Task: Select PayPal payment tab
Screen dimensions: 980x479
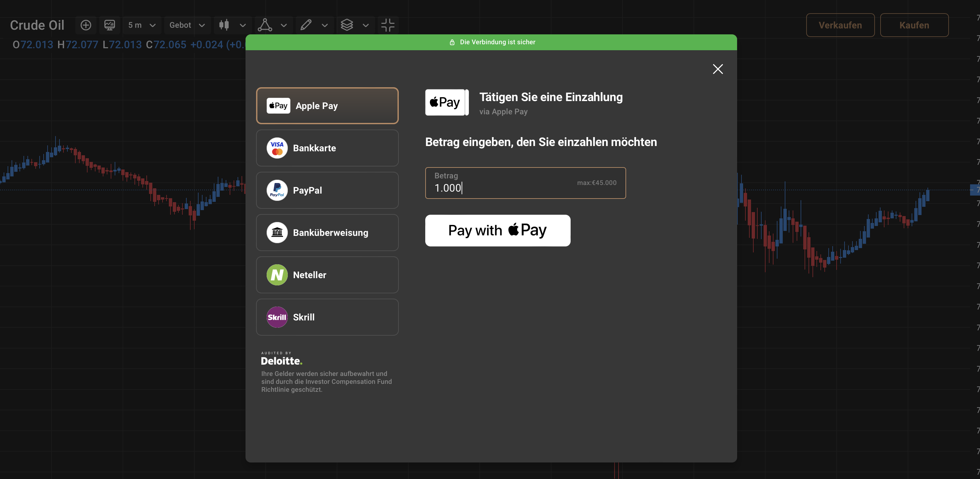Action: 327,190
